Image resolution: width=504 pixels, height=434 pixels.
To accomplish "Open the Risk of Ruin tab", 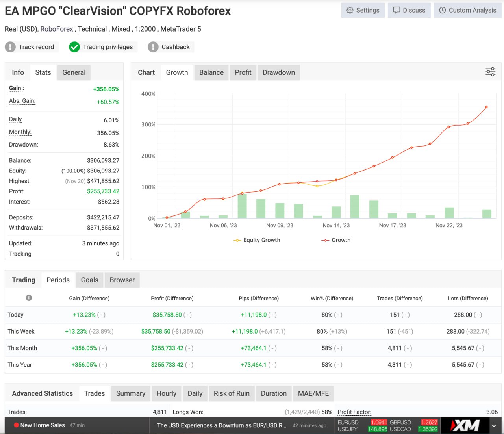I will coord(232,393).
